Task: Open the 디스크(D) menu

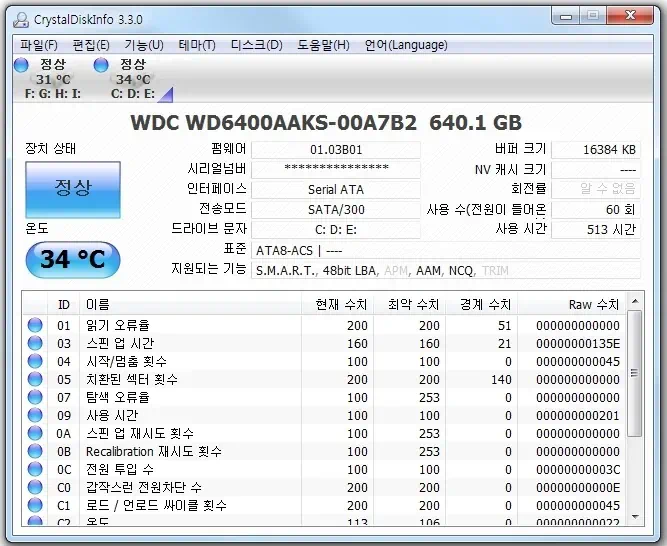Action: [256, 45]
